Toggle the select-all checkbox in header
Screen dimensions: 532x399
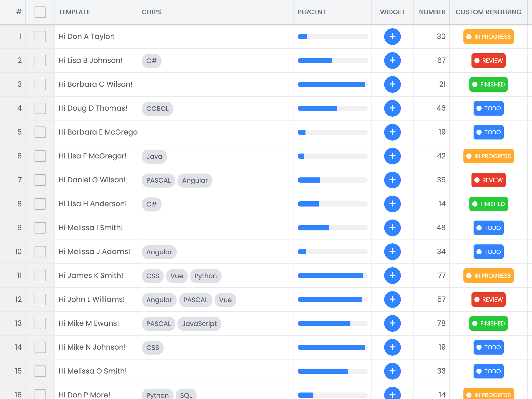point(40,12)
